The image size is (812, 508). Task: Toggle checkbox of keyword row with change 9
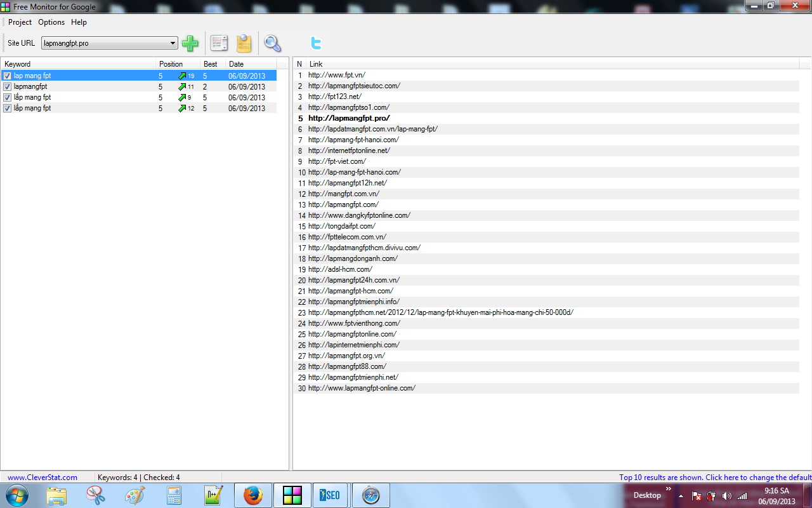8,98
